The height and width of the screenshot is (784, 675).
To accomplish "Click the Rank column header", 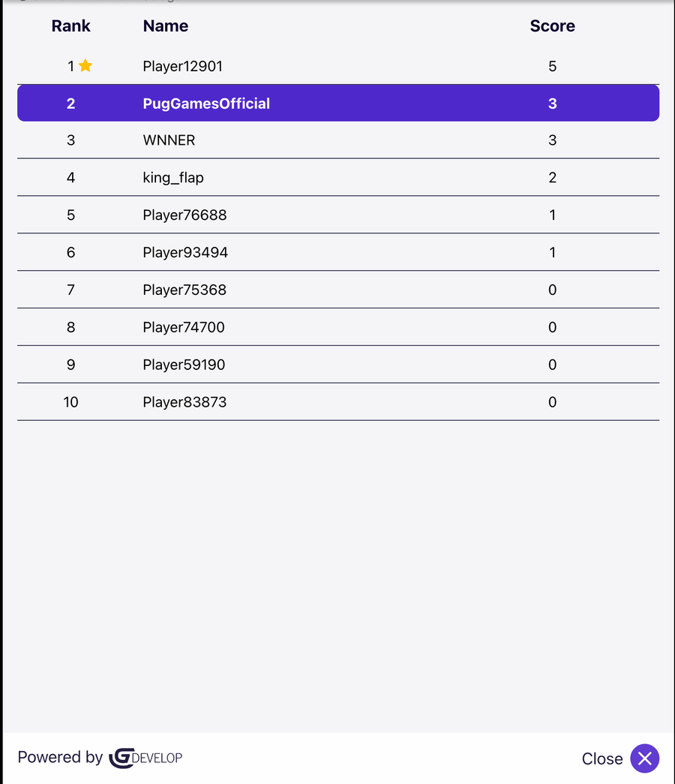I will (x=70, y=26).
